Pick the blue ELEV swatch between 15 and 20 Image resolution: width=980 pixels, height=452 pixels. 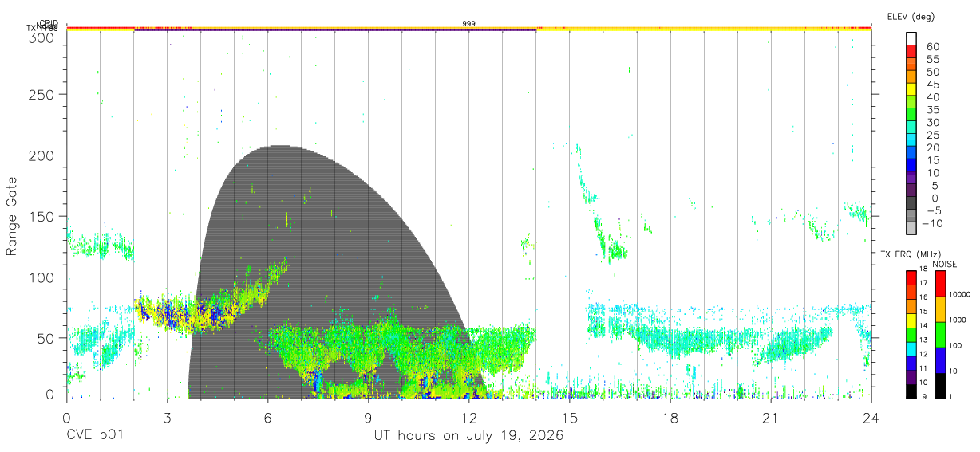click(x=911, y=154)
